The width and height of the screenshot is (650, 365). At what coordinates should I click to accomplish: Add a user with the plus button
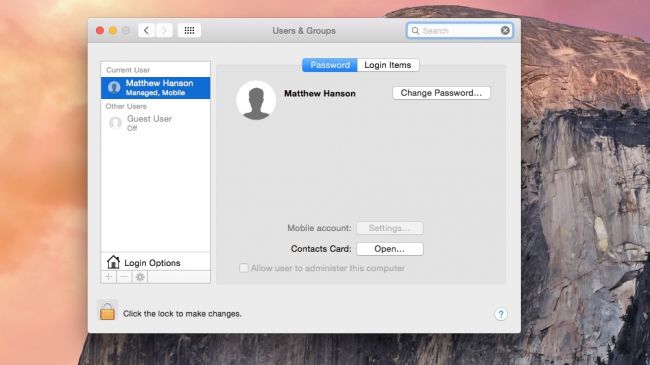point(109,277)
